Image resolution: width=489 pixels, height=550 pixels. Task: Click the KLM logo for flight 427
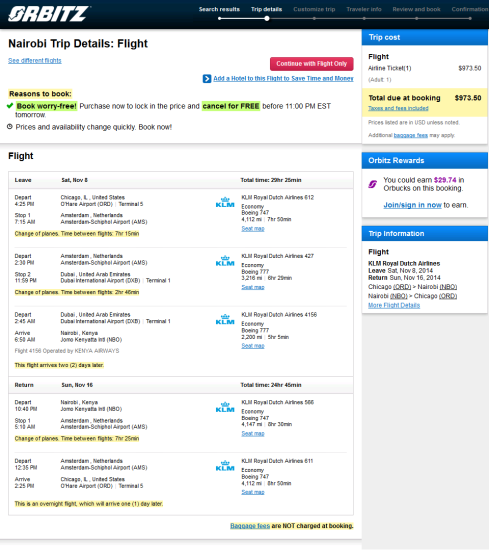coord(225,261)
